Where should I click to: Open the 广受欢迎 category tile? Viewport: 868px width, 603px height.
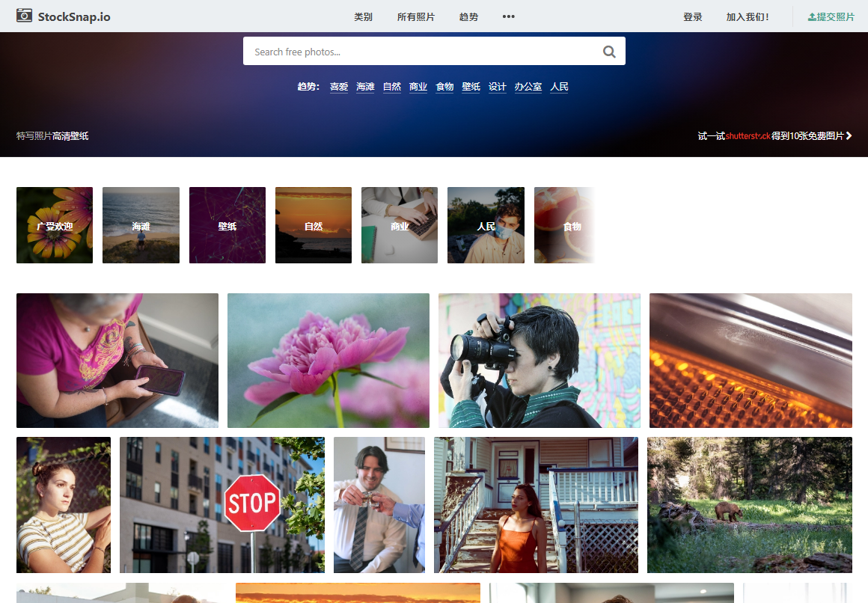(55, 225)
